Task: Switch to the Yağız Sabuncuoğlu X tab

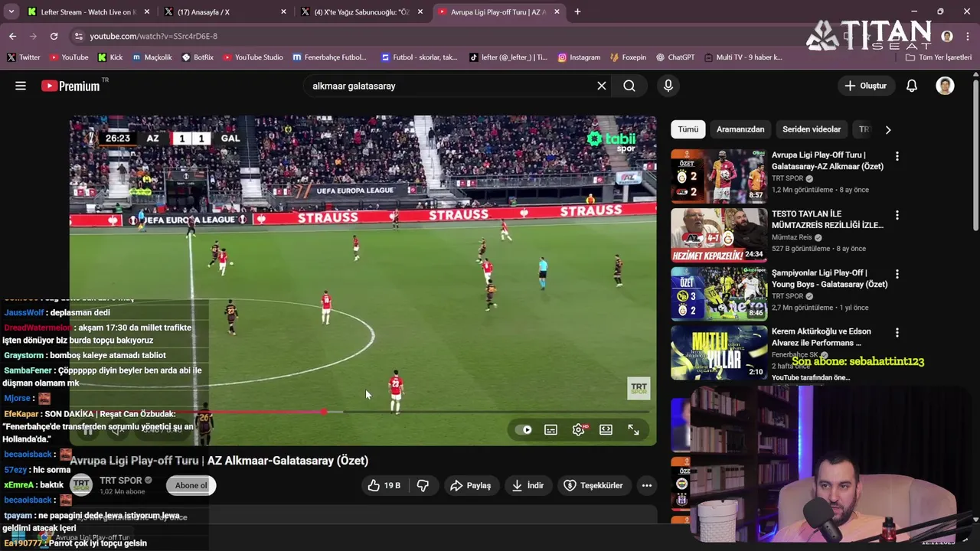Action: pos(362,11)
